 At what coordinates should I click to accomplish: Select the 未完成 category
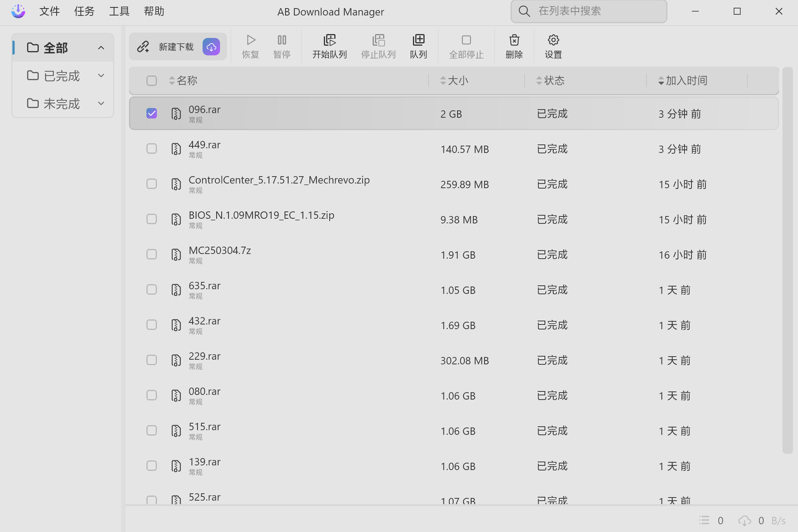pos(63,103)
